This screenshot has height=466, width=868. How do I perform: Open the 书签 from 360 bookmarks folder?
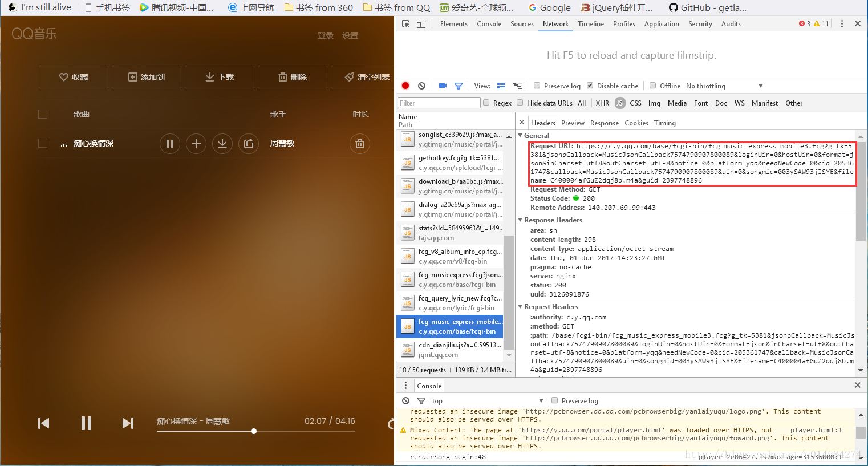[x=319, y=7]
